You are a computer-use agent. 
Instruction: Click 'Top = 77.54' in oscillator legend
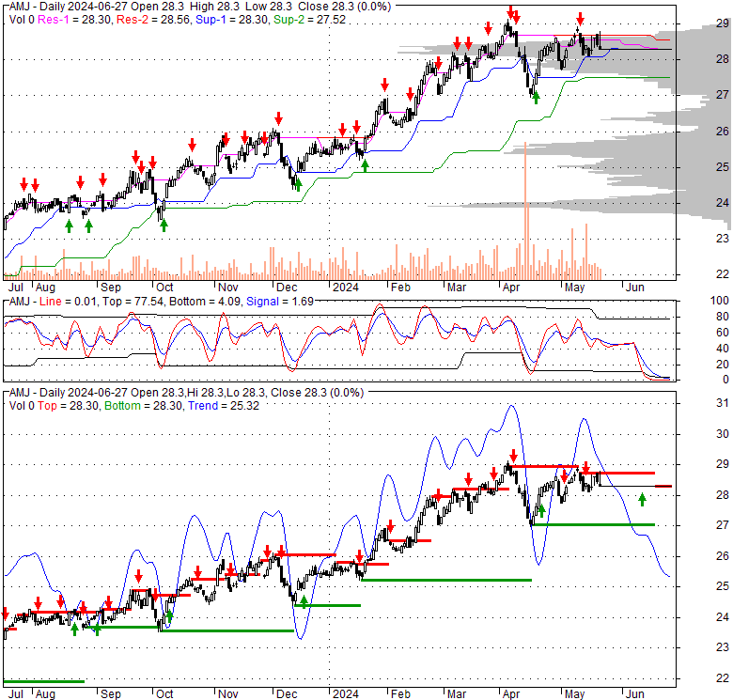(133, 302)
